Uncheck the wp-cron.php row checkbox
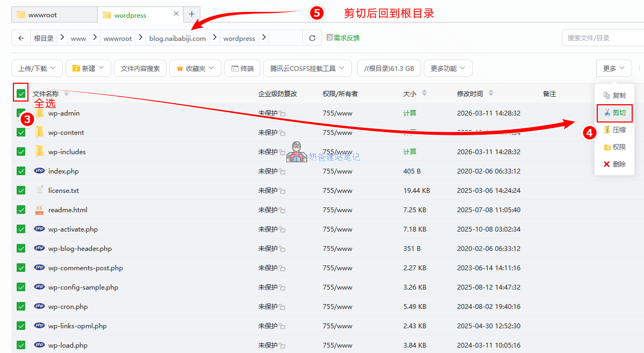This screenshot has height=353, width=644. (21, 306)
